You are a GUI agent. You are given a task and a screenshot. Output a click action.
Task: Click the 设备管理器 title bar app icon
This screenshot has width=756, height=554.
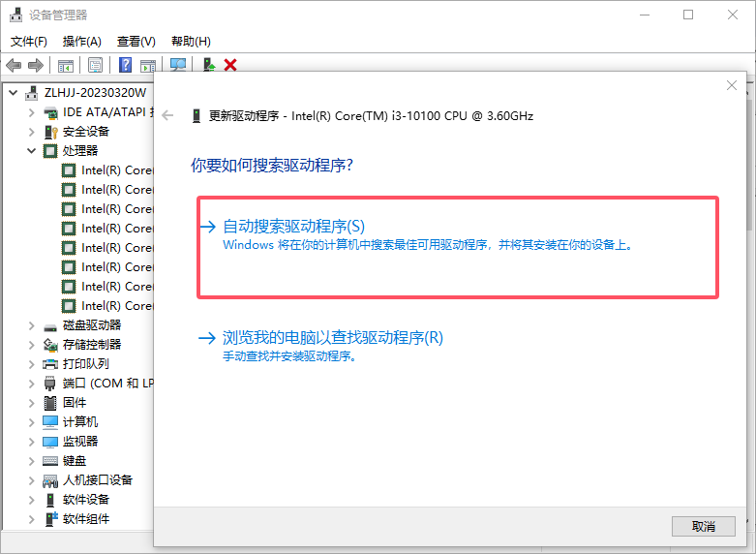click(15, 15)
